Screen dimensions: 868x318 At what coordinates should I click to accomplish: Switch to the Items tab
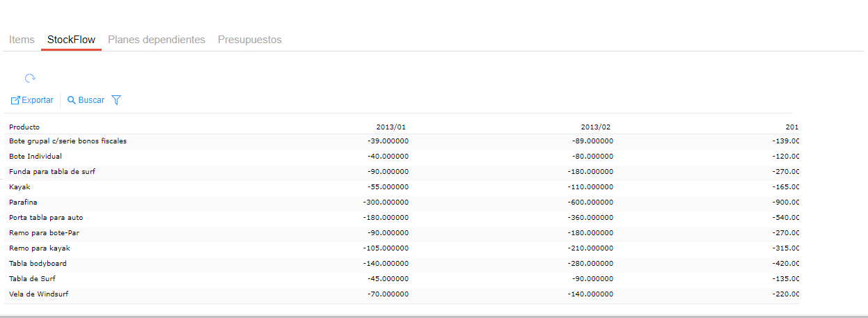click(22, 40)
